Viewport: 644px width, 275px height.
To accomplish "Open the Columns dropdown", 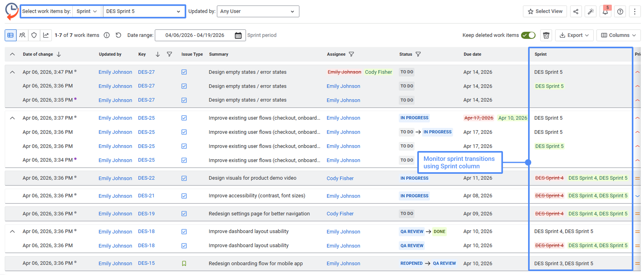I will [618, 35].
